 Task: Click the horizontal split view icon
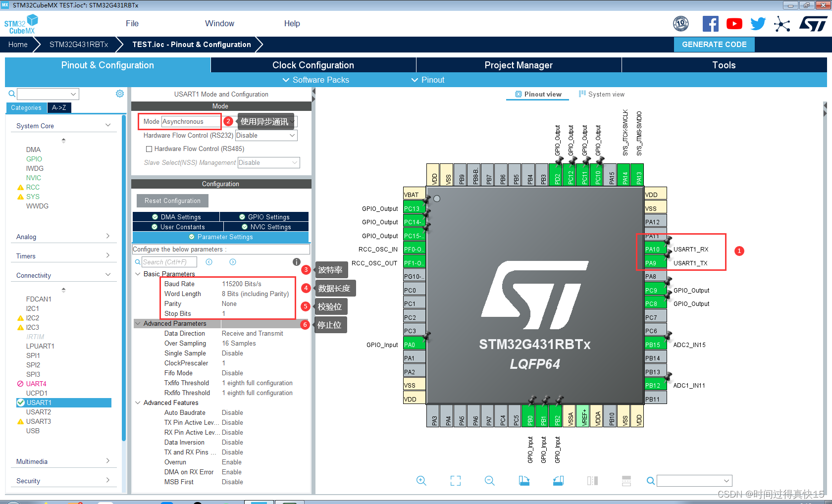(x=626, y=481)
